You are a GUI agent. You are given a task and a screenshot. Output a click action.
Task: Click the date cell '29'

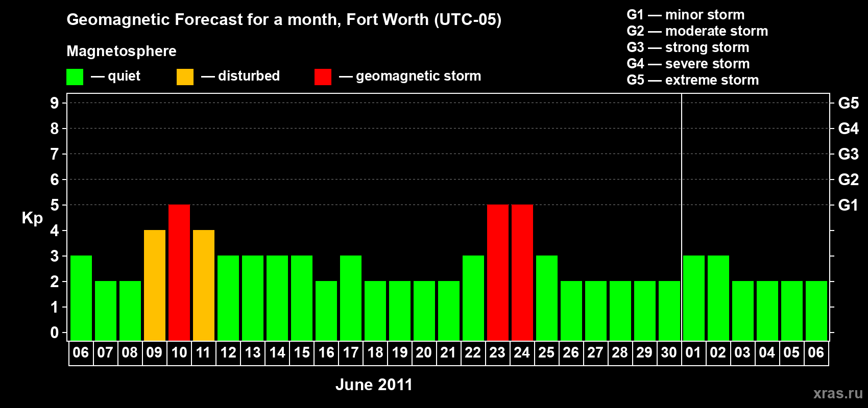(x=644, y=353)
